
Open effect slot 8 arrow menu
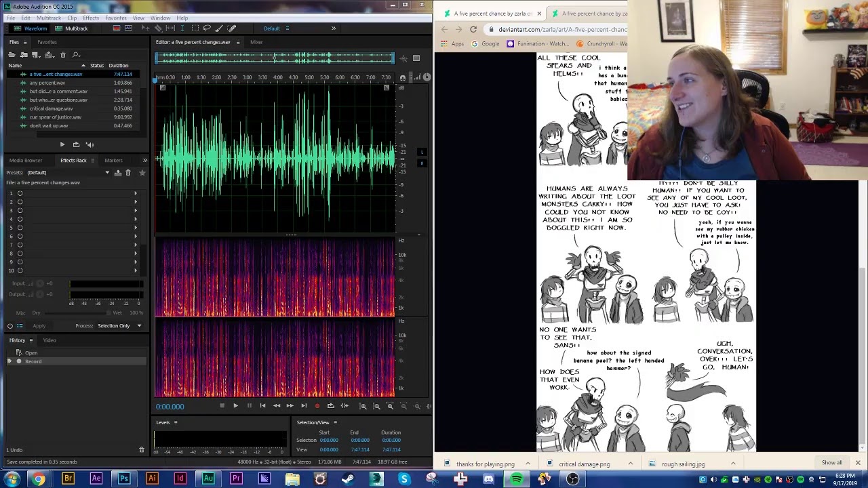[x=135, y=253]
